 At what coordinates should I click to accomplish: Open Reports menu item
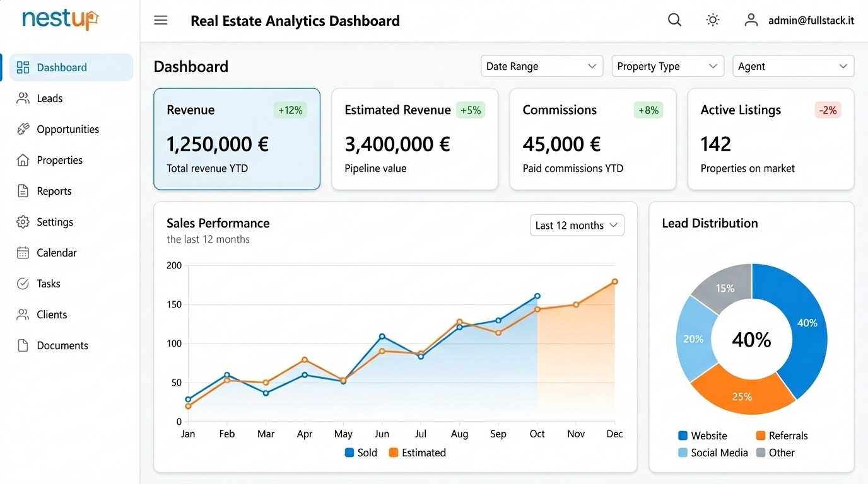point(71,191)
